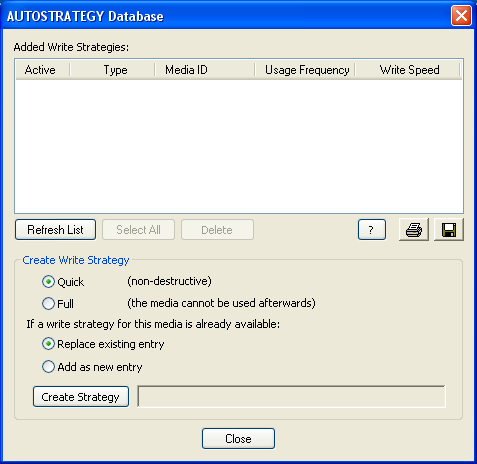Click the Refresh List button

point(55,230)
